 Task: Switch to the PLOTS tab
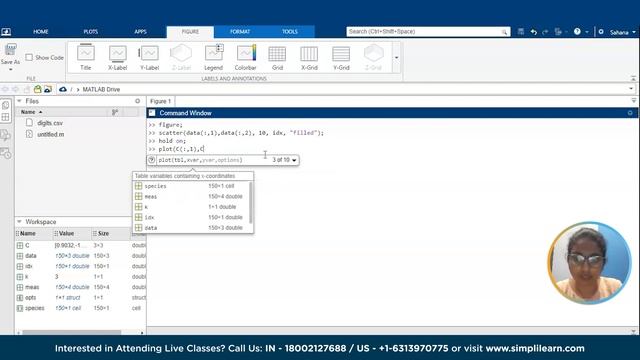(x=91, y=31)
